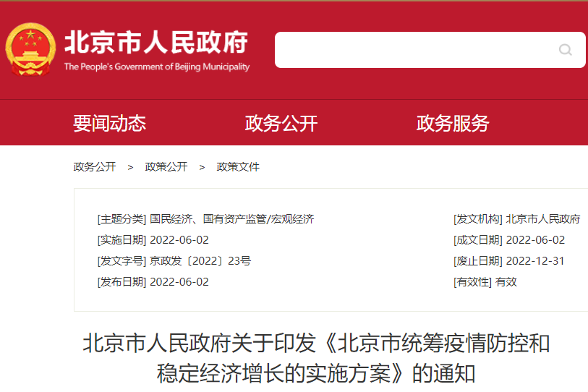Open the 政策公开 breadcrumb link
The image size is (588, 392).
click(x=166, y=167)
